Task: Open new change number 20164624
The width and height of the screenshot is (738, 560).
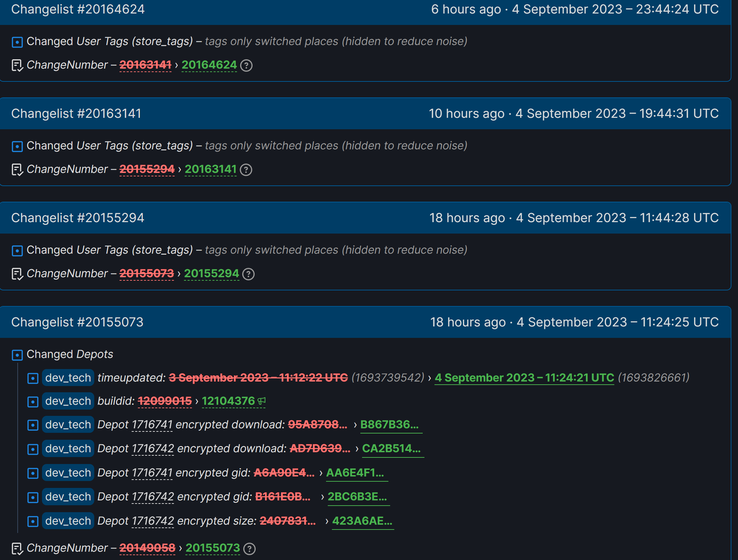Action: (x=209, y=65)
